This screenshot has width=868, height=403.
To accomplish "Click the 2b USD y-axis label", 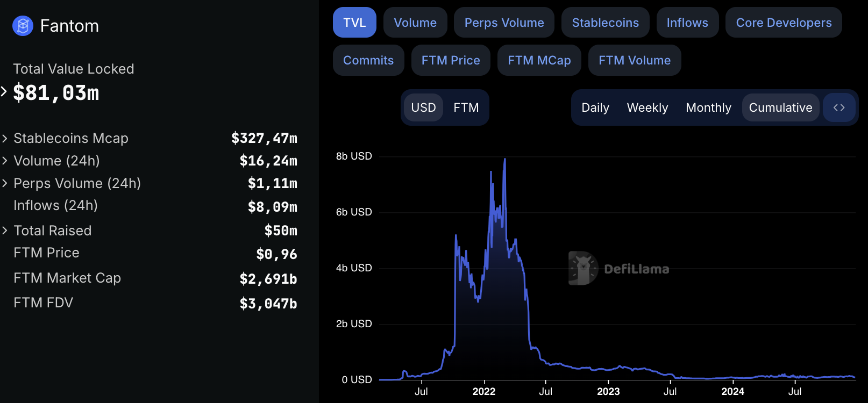I will 354,324.
